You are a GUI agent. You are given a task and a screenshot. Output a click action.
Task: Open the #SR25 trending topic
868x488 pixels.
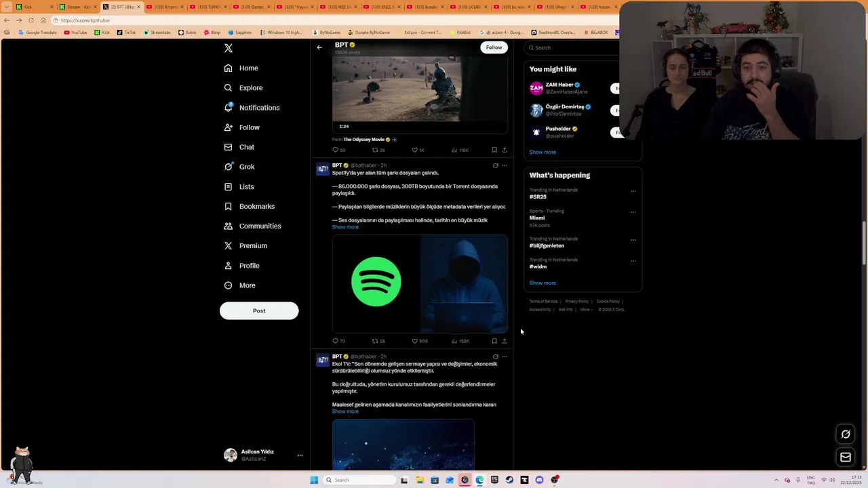pos(538,197)
